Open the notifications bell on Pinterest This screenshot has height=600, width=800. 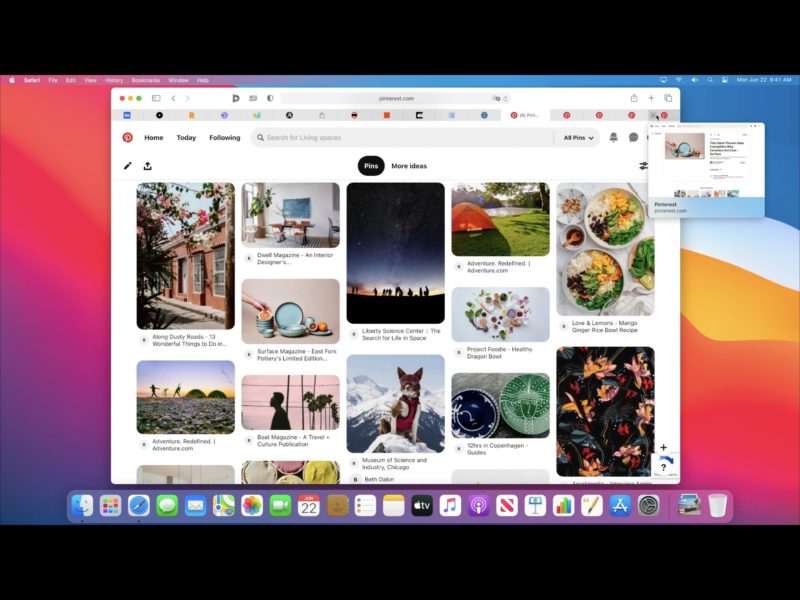point(613,137)
